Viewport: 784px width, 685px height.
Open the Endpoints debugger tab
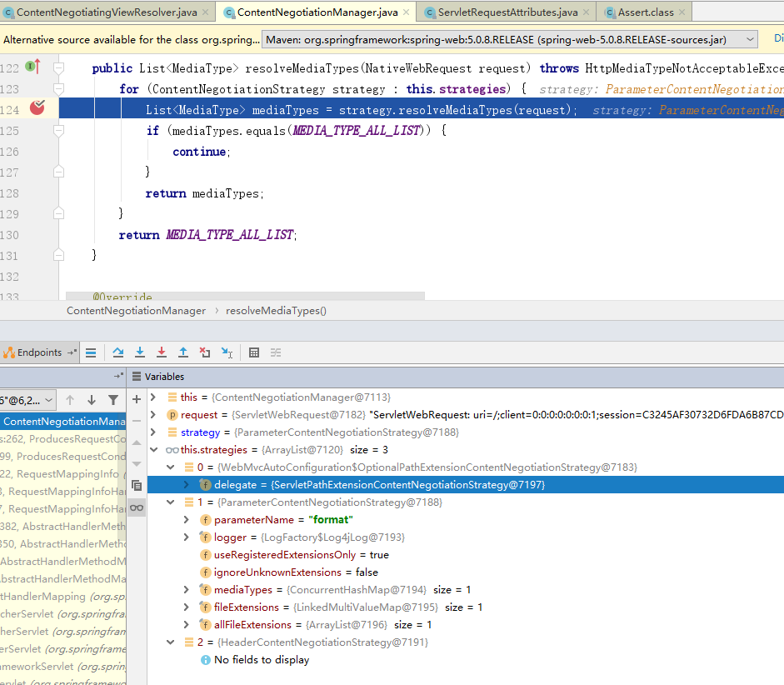point(39,352)
